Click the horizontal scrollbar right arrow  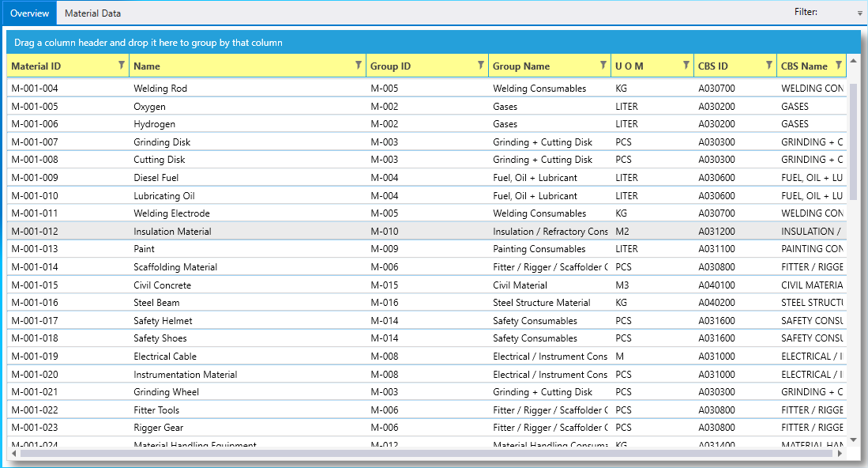click(840, 453)
